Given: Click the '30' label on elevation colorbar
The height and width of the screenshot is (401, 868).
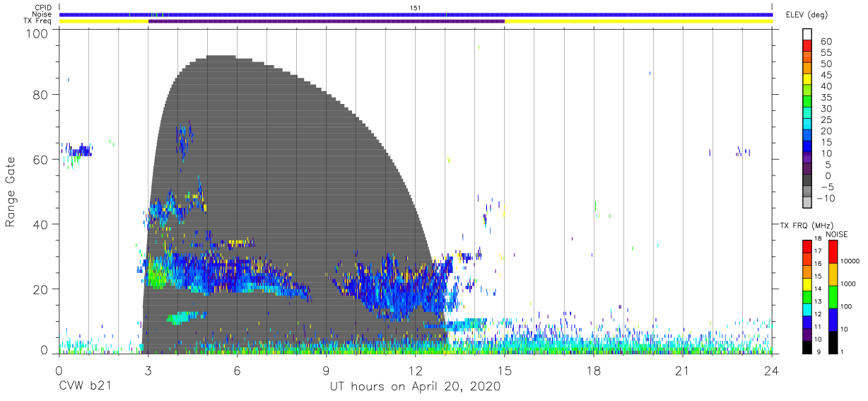Looking at the screenshot, I should [x=826, y=109].
